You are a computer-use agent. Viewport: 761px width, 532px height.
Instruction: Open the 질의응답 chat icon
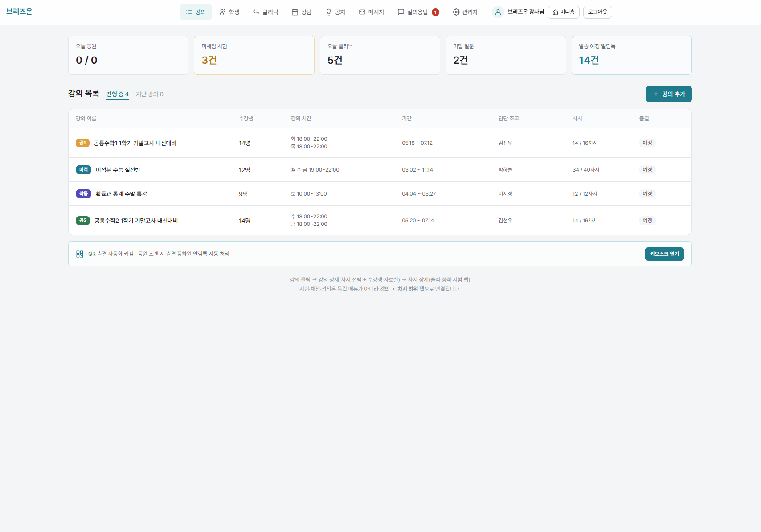click(x=401, y=12)
